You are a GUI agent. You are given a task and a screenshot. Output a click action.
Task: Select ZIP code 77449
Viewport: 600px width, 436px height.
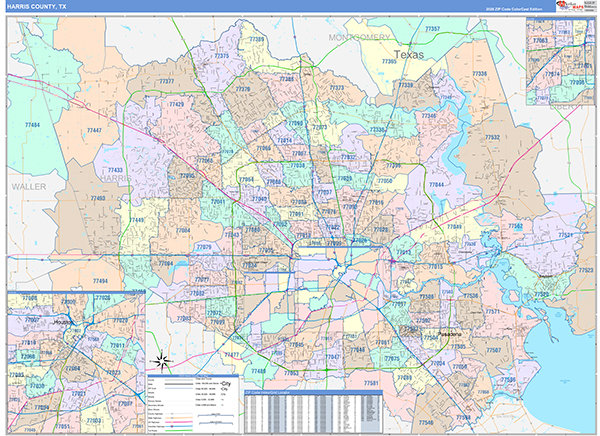(x=137, y=220)
